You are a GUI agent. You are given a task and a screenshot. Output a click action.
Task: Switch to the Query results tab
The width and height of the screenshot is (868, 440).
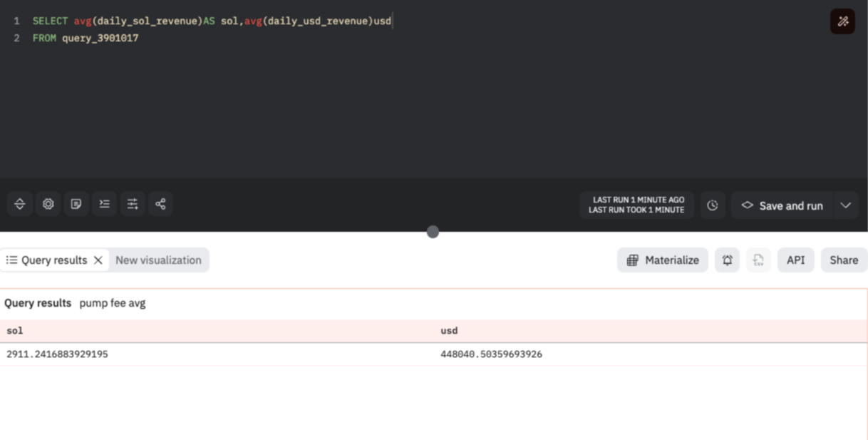point(47,260)
